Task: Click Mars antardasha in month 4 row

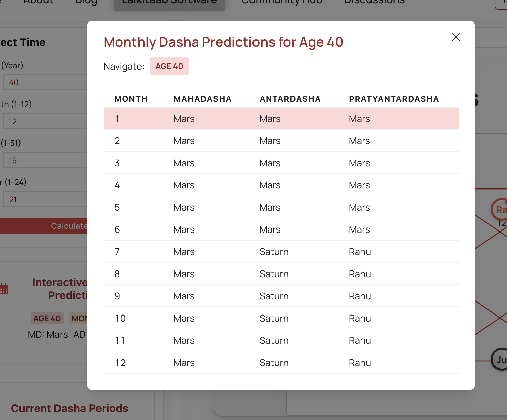Action: 270,185
